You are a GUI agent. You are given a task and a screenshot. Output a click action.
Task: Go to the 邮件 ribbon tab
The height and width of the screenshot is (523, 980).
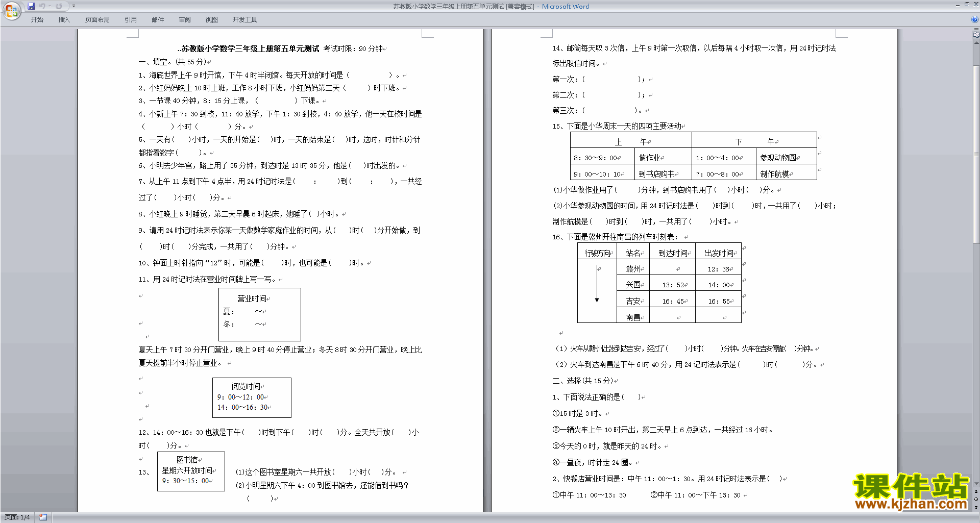click(158, 20)
